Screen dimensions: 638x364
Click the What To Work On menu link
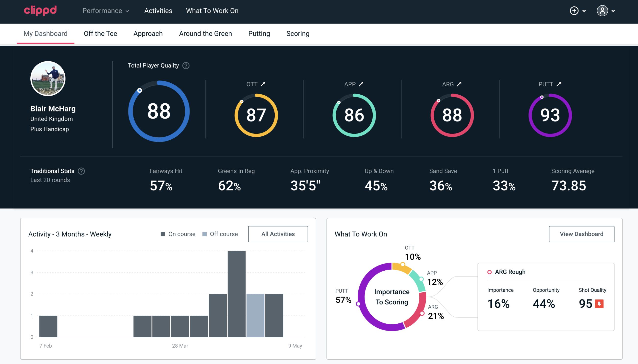[212, 11]
